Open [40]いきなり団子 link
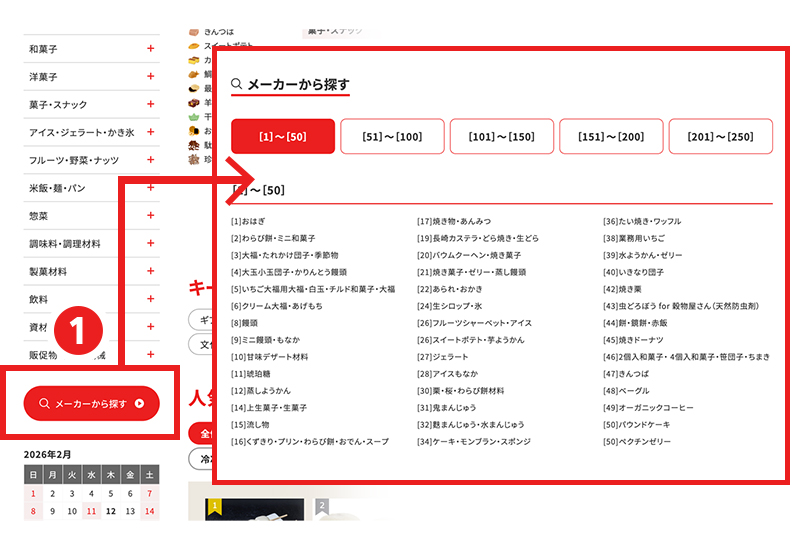 tap(634, 272)
